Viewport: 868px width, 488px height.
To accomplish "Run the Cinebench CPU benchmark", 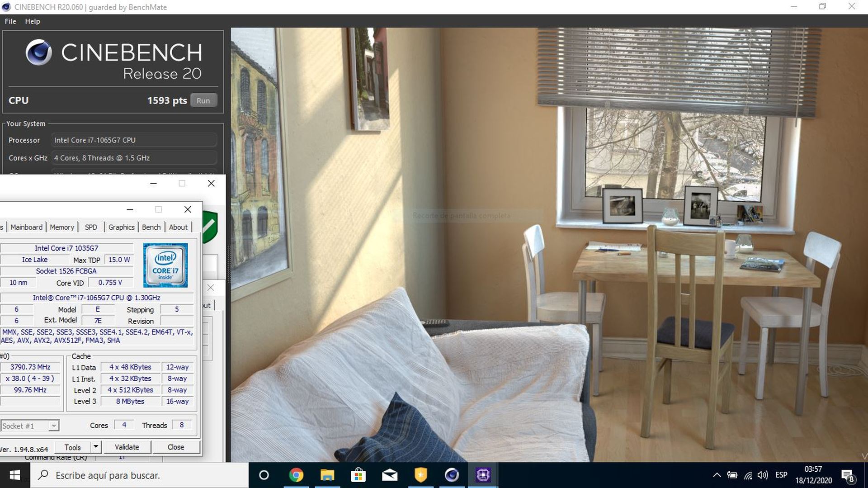I will [203, 100].
